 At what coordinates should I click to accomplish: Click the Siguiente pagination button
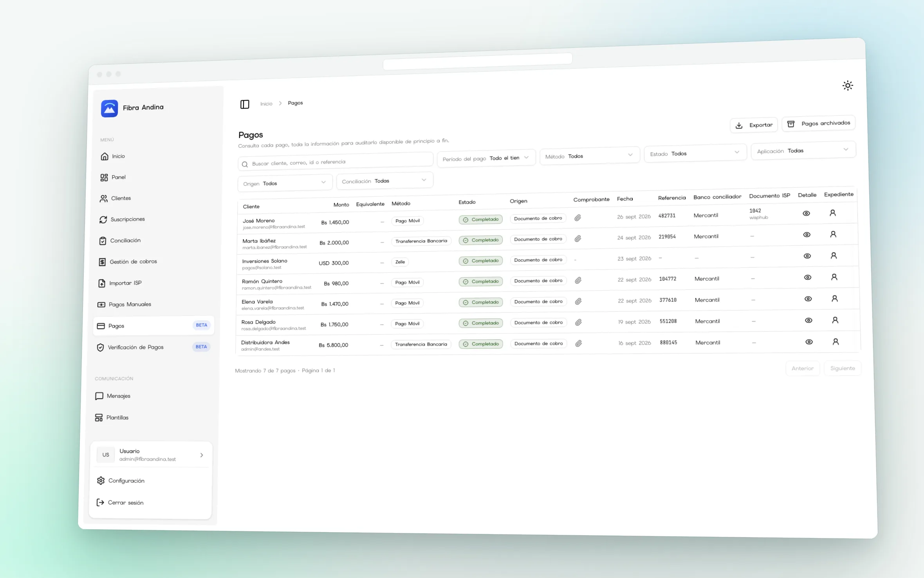coord(843,368)
